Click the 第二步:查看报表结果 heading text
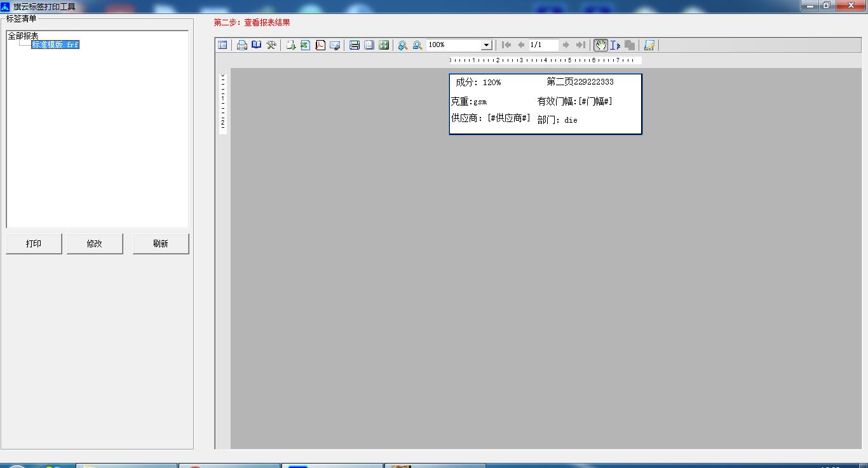 pos(252,22)
